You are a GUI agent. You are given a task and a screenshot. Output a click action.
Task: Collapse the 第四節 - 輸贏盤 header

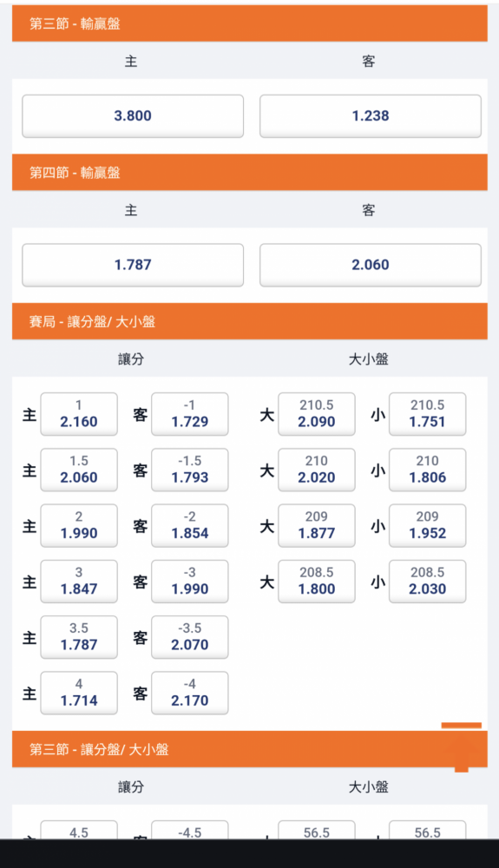point(250,172)
